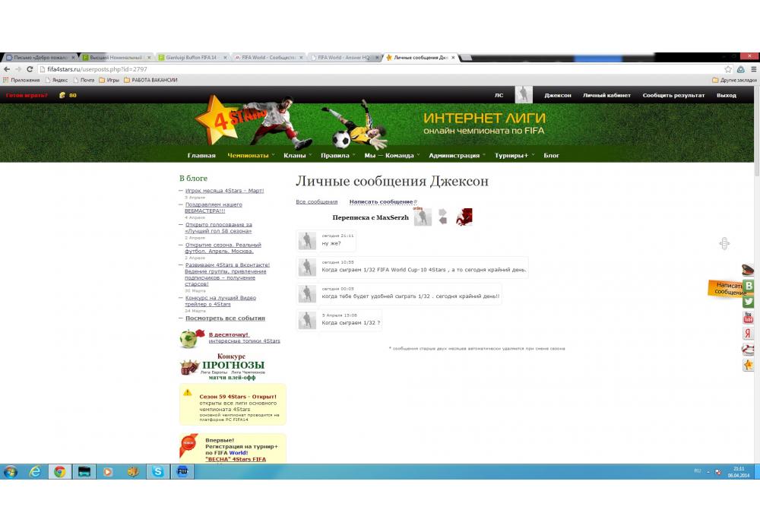Switch to the Gianluigi Buffon FIFA 14 tab
Screen dimensions: 760x532
[x=192, y=57]
